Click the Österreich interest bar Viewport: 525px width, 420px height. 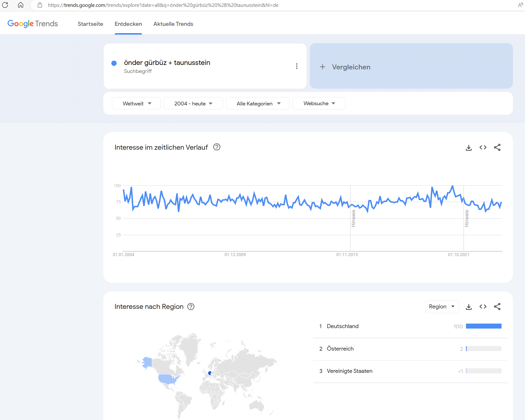(484, 349)
